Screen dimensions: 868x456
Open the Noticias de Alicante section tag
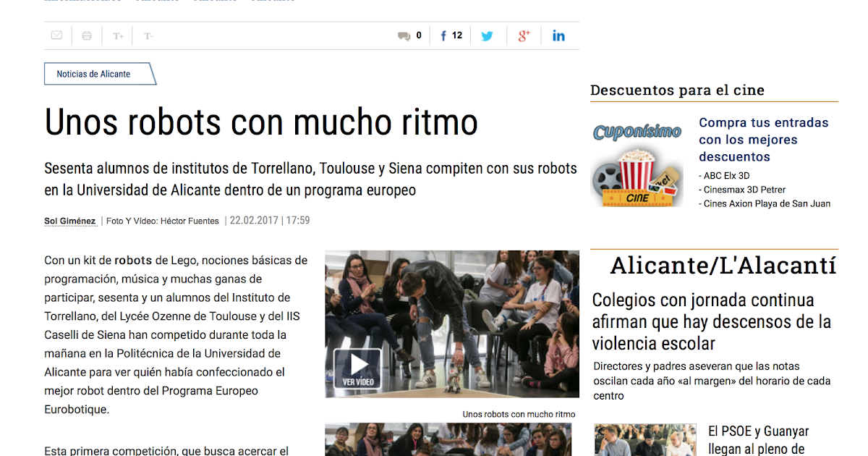coord(99,74)
